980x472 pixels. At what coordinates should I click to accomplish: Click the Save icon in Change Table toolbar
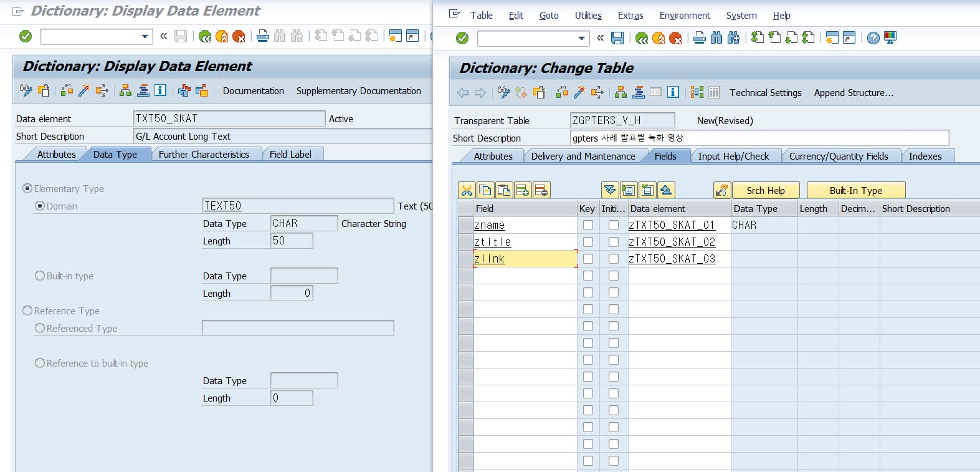[617, 38]
